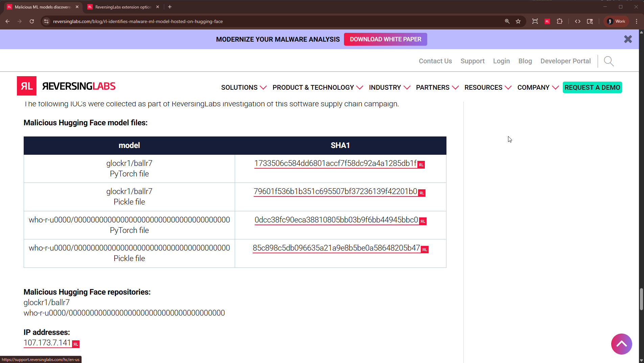Screen dimensions: 644x363
Task: Click the media search toolbar icon
Action: click(590, 21)
